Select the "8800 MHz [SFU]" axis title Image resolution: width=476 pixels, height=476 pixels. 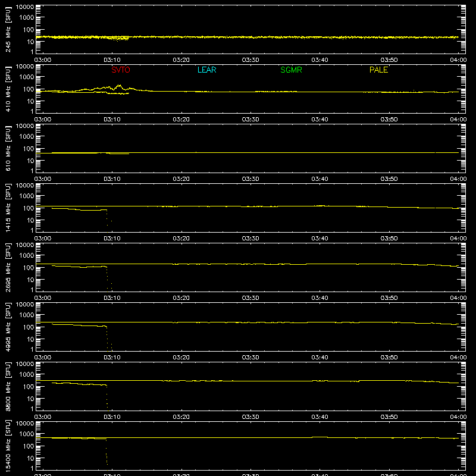click(8, 386)
